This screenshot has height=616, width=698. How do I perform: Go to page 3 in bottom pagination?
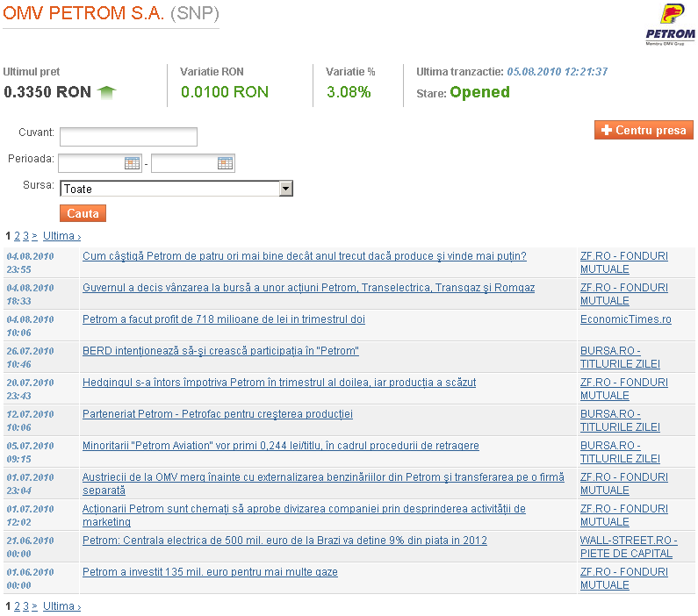pyautogui.click(x=25, y=606)
